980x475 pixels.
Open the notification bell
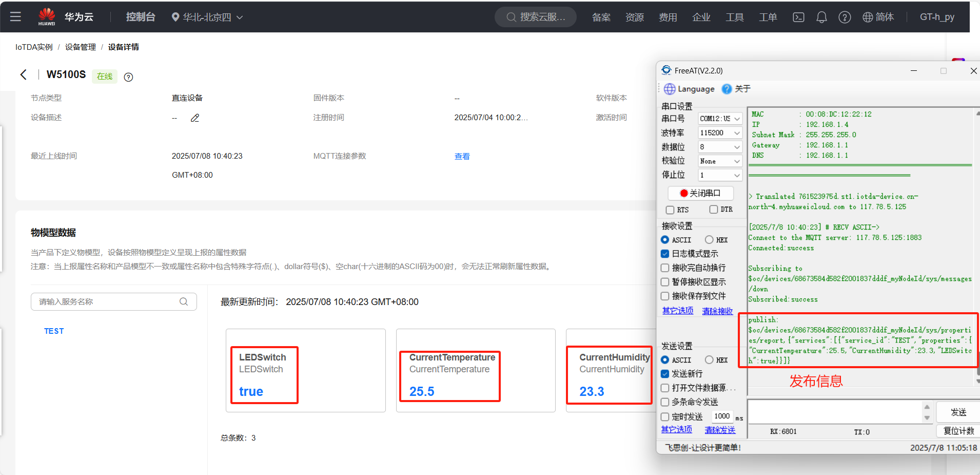821,17
